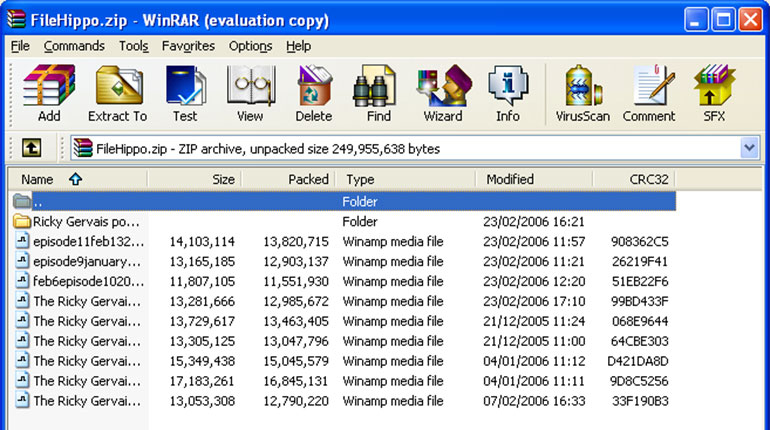The width and height of the screenshot is (770, 430).
Task: Open the File menu
Action: 20,46
